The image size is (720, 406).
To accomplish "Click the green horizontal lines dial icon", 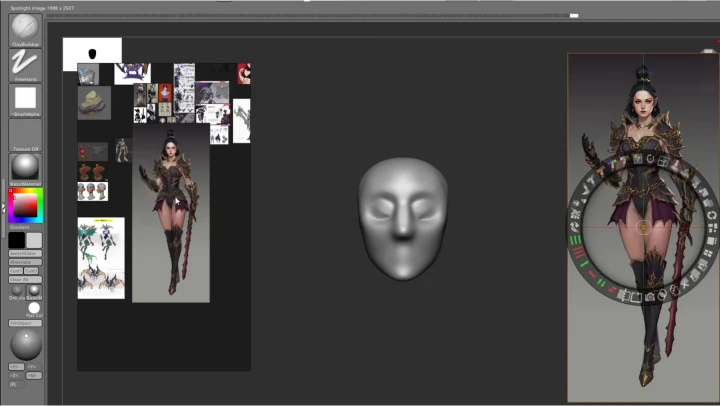I will coord(575,240).
